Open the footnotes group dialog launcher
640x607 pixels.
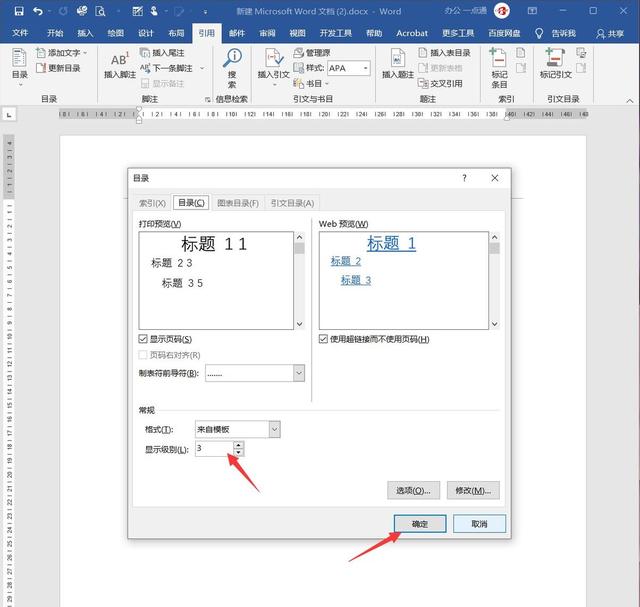[208, 99]
